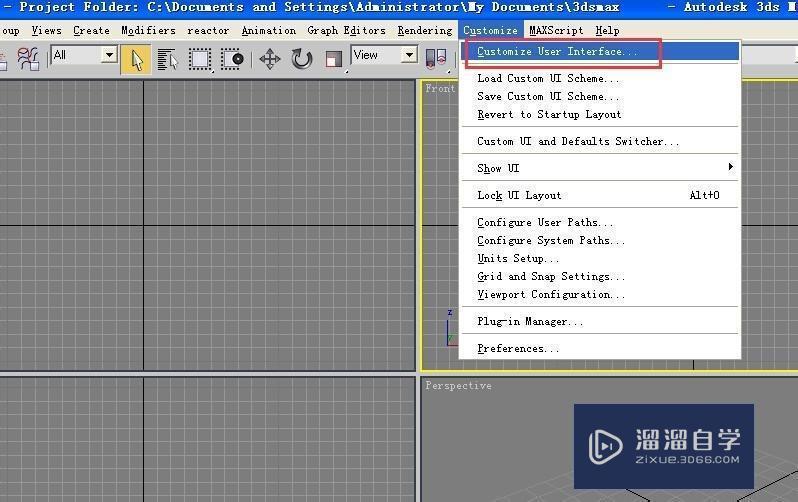The height and width of the screenshot is (502, 798).
Task: Click Use Pivot Point Center icon
Action: (x=436, y=59)
